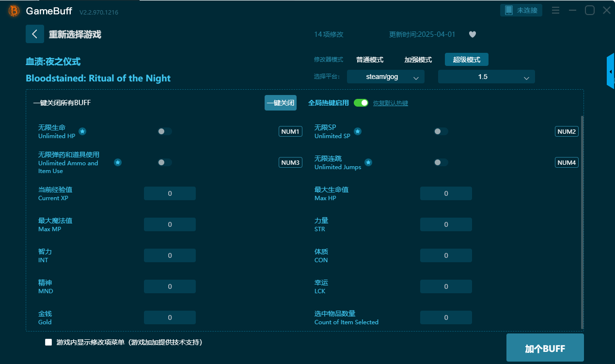Screen dimensions: 615x364
Task: Click the Gold value input field
Action: [170, 317]
